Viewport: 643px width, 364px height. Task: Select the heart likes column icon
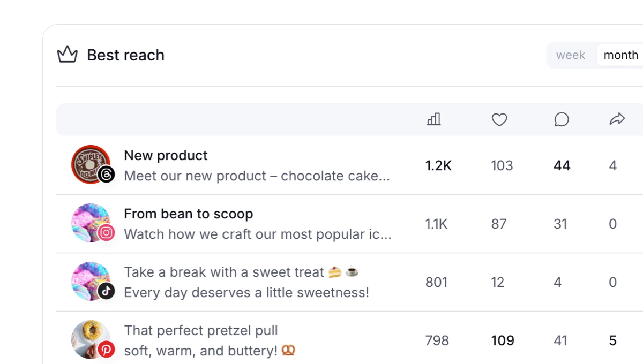tap(499, 119)
